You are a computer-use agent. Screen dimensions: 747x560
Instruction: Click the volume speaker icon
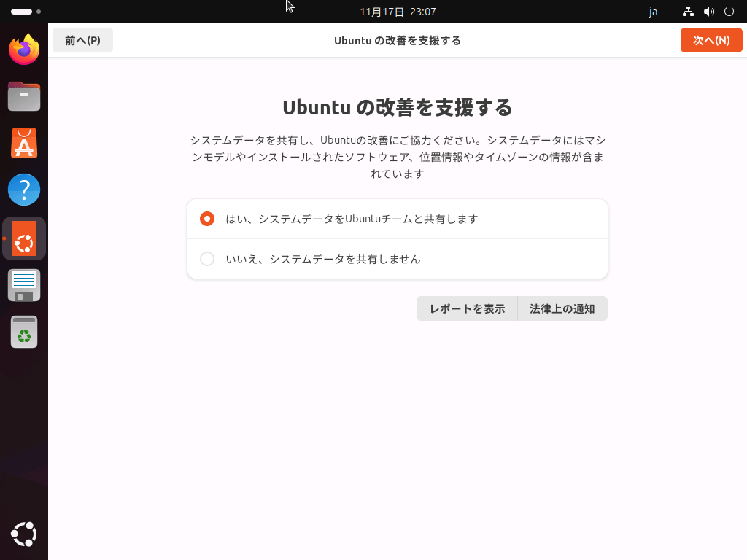click(x=709, y=12)
